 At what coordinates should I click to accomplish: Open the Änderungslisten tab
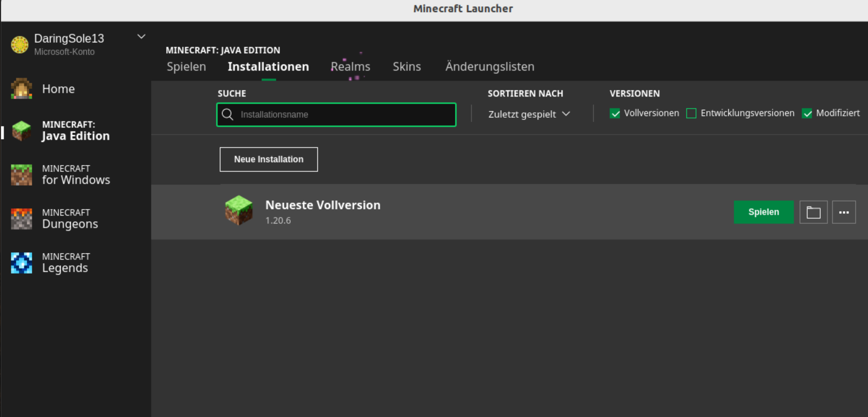[x=490, y=66]
